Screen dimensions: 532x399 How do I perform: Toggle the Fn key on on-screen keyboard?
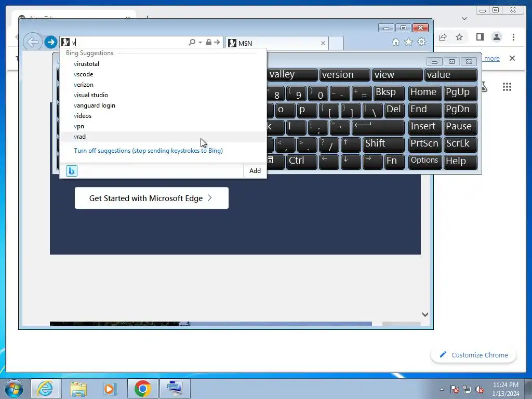pyautogui.click(x=394, y=162)
